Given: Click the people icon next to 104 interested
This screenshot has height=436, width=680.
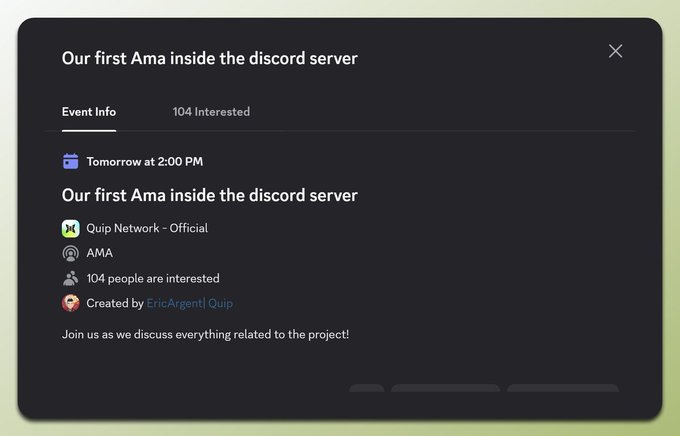Looking at the screenshot, I should pyautogui.click(x=71, y=279).
